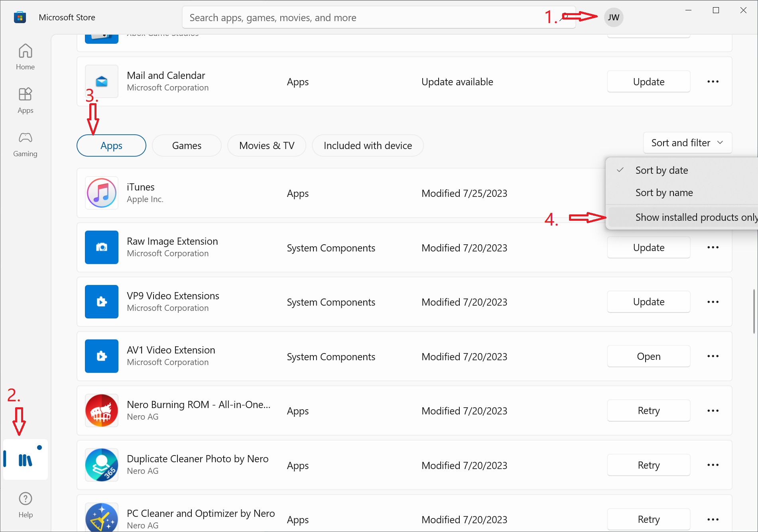Click the iTunes app name
The width and height of the screenshot is (758, 532).
pyautogui.click(x=141, y=187)
